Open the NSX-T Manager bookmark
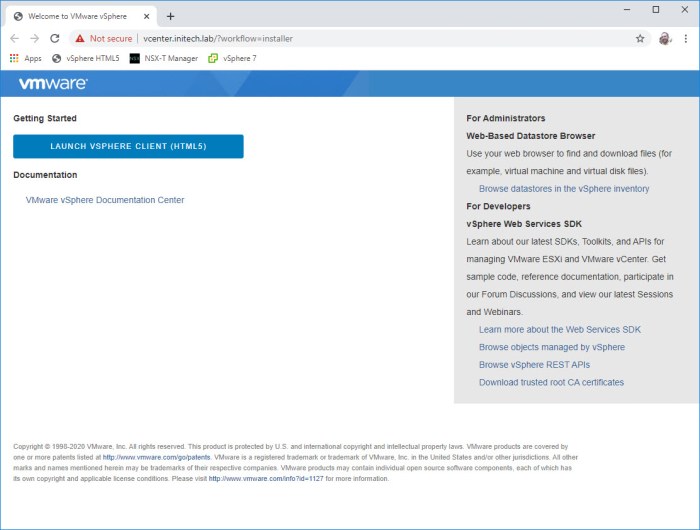The image size is (700, 530). pos(163,58)
